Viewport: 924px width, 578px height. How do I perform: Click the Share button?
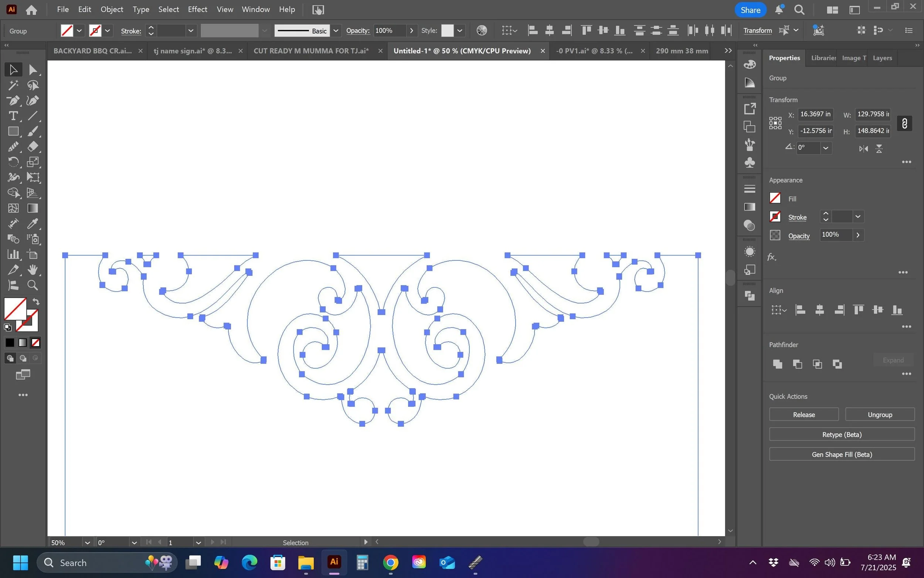pyautogui.click(x=750, y=10)
